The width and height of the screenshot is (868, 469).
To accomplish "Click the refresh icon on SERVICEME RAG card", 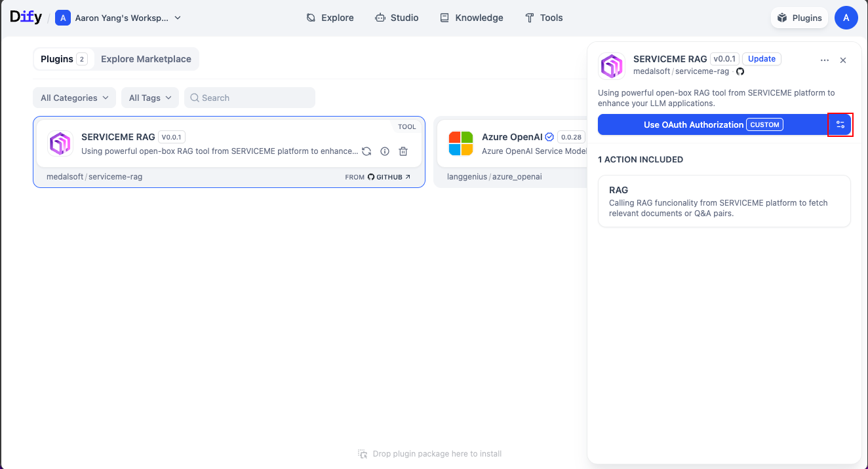I will pos(366,151).
